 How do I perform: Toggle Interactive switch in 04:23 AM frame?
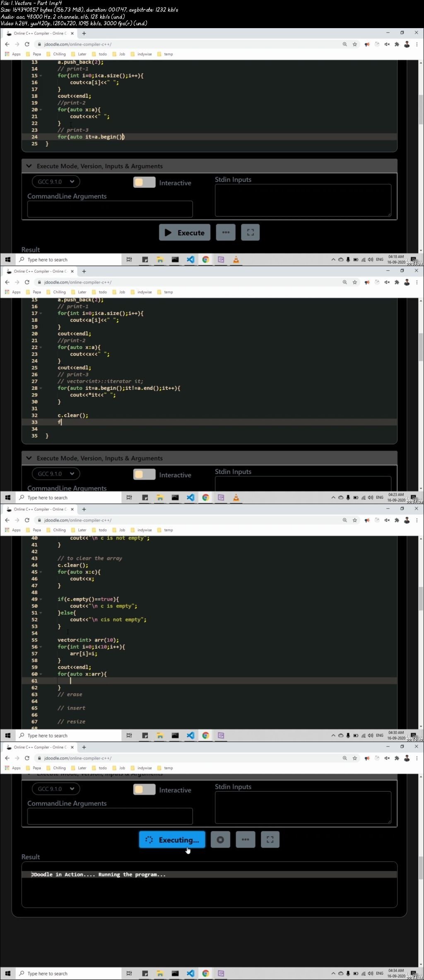144,475
